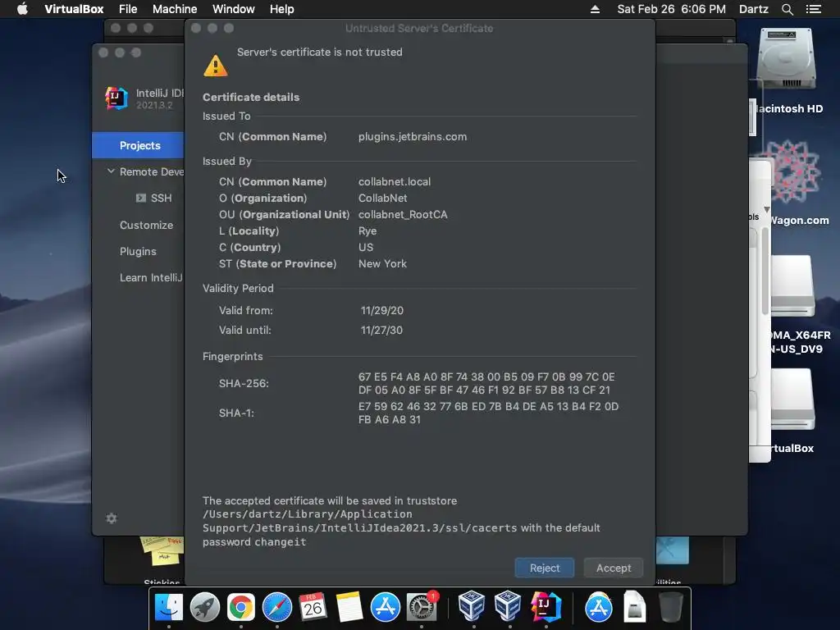
Task: Open the VirtualBox application menu
Action: click(74, 9)
